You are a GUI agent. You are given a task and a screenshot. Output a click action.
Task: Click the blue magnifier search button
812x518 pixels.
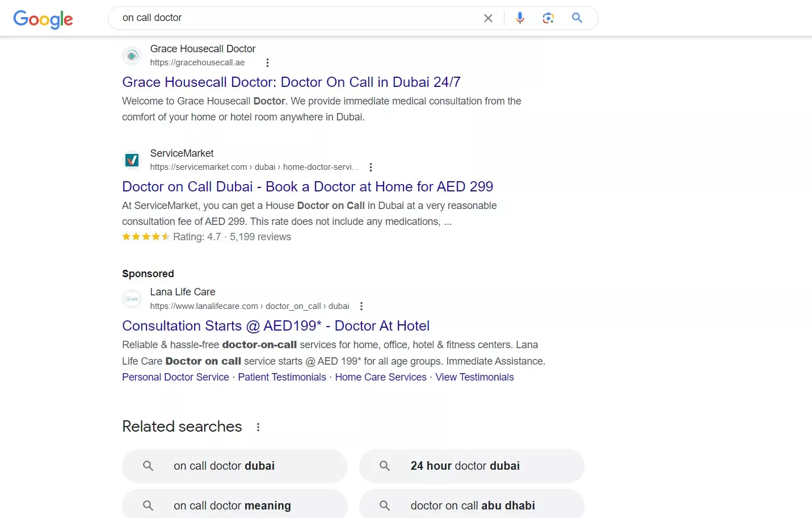[577, 18]
